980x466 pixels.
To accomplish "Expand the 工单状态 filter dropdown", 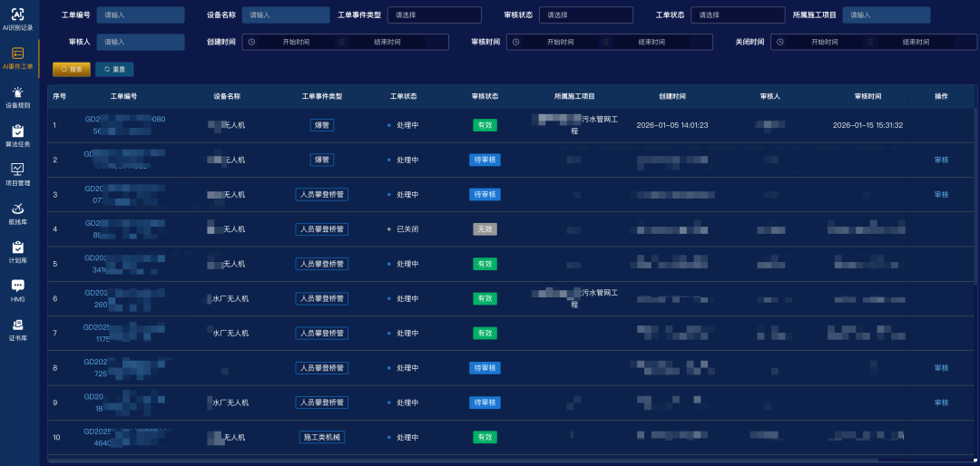I will click(737, 15).
